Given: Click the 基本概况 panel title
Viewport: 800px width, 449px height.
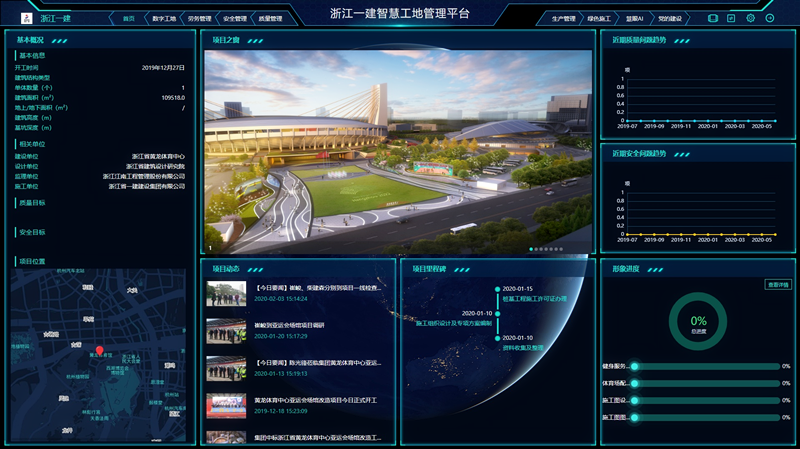Looking at the screenshot, I should (x=30, y=40).
